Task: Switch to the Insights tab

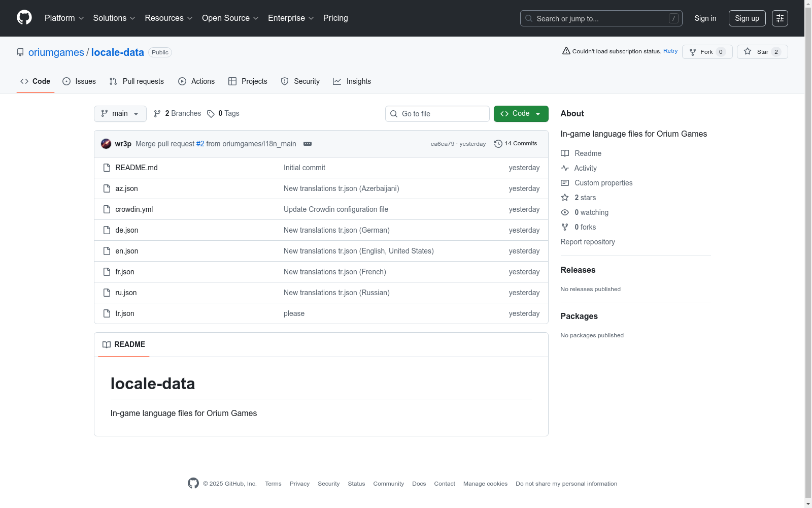Action: pyautogui.click(x=352, y=81)
